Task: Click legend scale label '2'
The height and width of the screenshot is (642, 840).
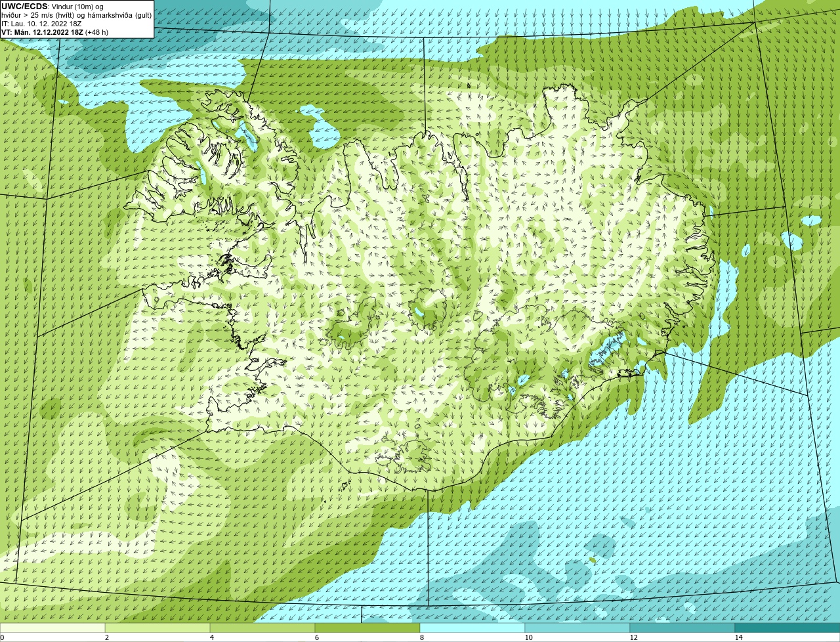Action: (x=106, y=637)
